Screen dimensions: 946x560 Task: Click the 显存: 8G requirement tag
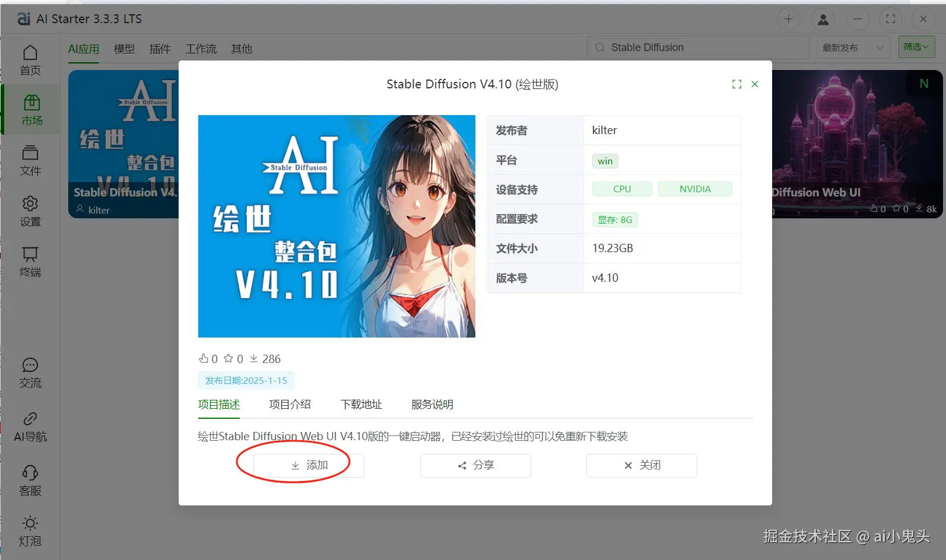tap(615, 219)
